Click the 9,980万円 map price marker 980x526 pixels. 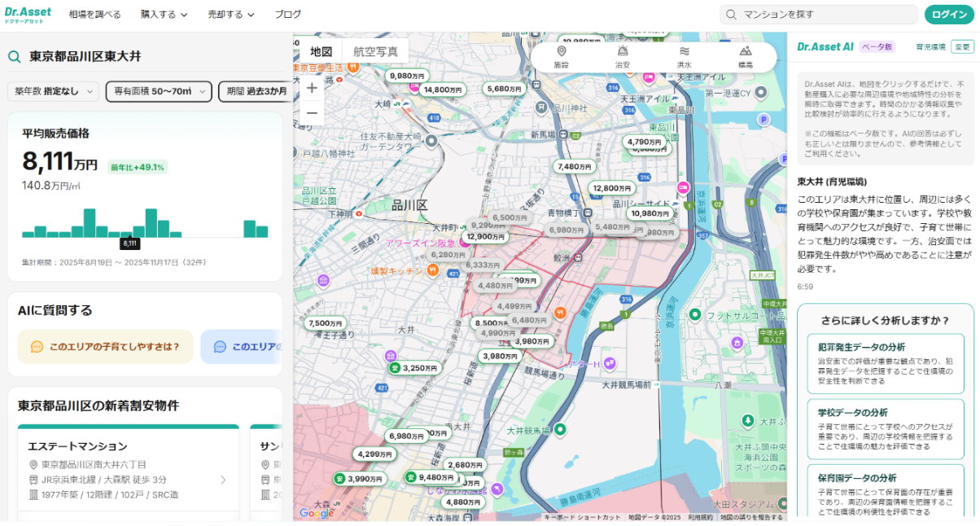[x=407, y=75]
